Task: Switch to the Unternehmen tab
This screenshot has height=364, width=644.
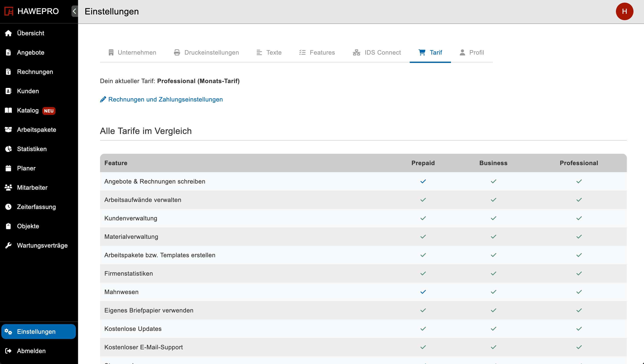Action: [132, 52]
